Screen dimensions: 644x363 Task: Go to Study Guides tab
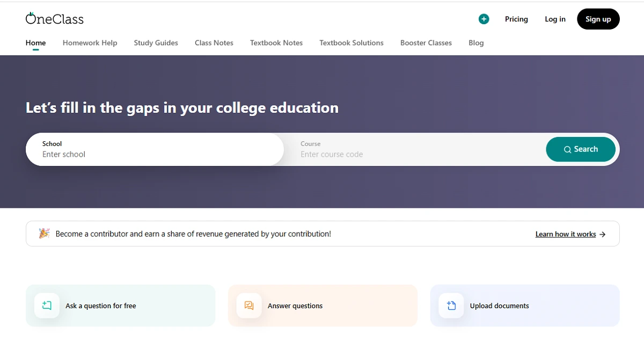[156, 43]
